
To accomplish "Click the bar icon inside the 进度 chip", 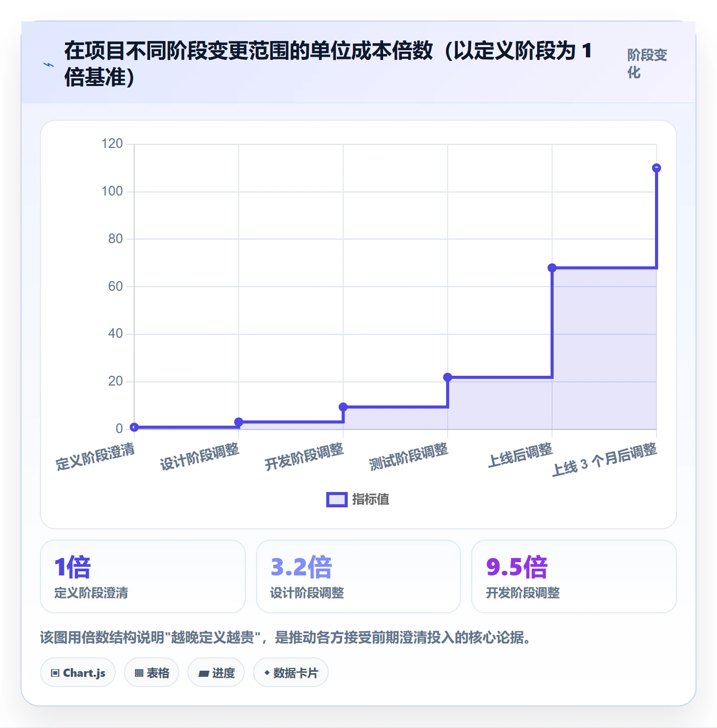I will point(203,674).
